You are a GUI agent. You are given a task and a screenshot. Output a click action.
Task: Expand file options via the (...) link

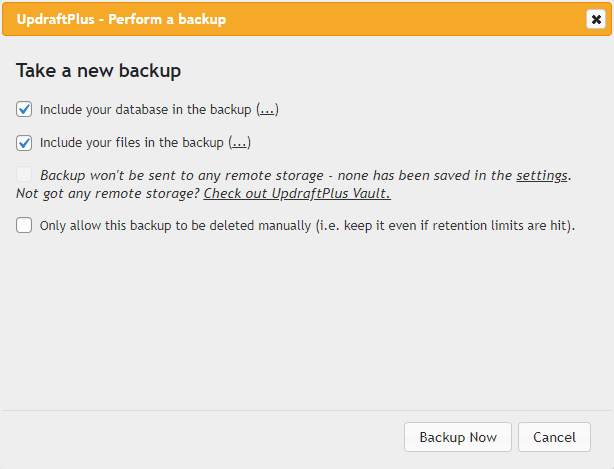(239, 142)
